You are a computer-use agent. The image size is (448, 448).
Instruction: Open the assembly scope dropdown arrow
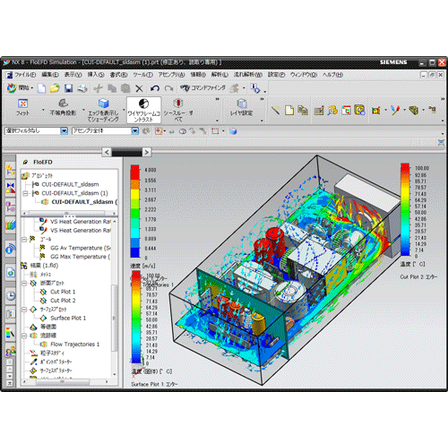[135, 131]
